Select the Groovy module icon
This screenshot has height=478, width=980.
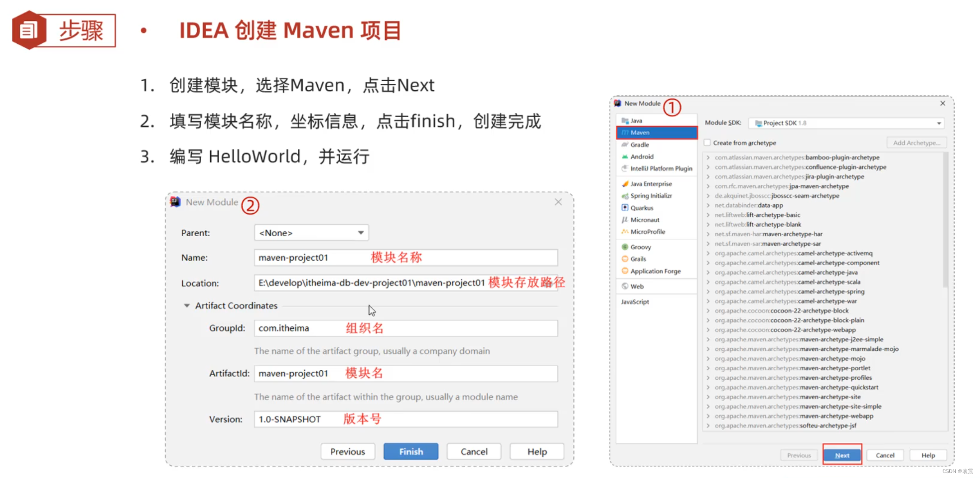point(625,247)
